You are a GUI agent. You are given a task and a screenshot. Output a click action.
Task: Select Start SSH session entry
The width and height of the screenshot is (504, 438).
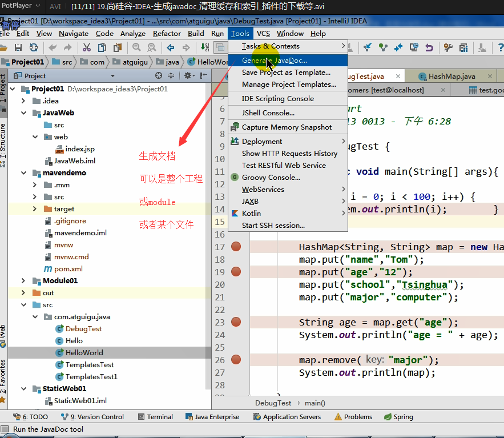click(288, 226)
